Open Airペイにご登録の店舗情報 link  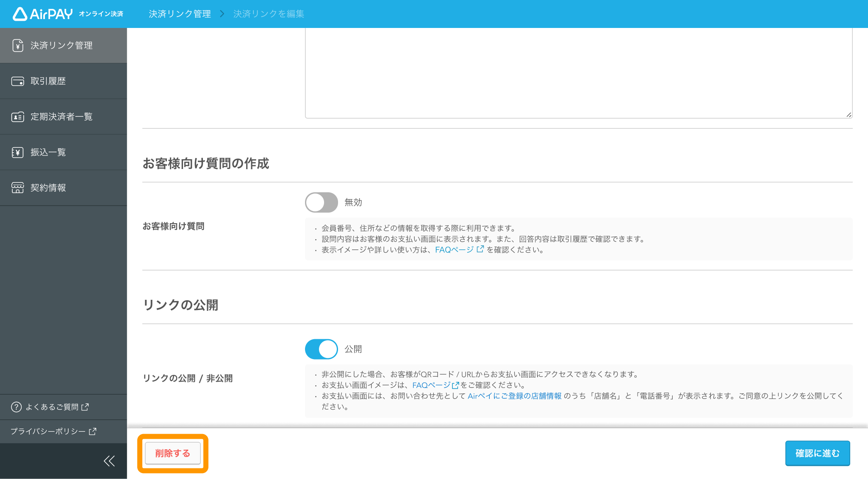click(514, 396)
